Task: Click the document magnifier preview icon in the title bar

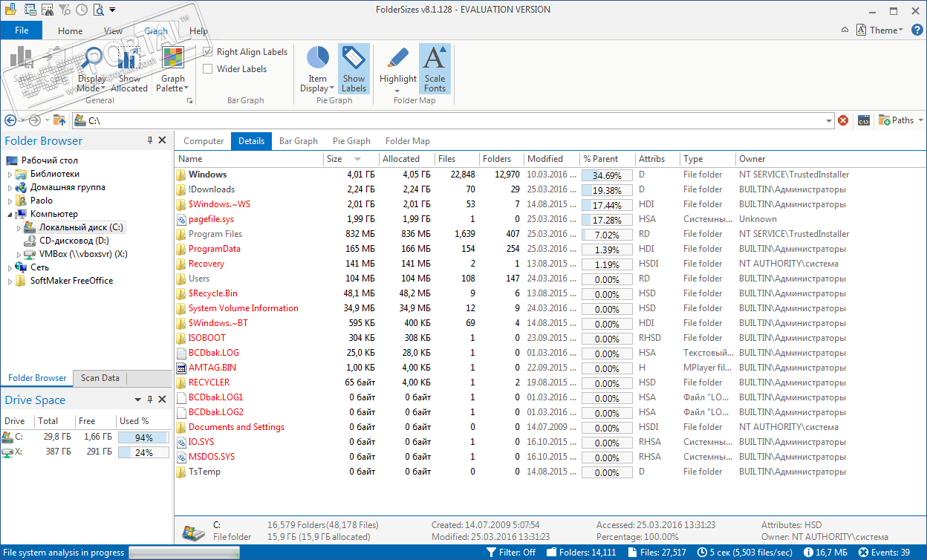Action: tap(97, 10)
